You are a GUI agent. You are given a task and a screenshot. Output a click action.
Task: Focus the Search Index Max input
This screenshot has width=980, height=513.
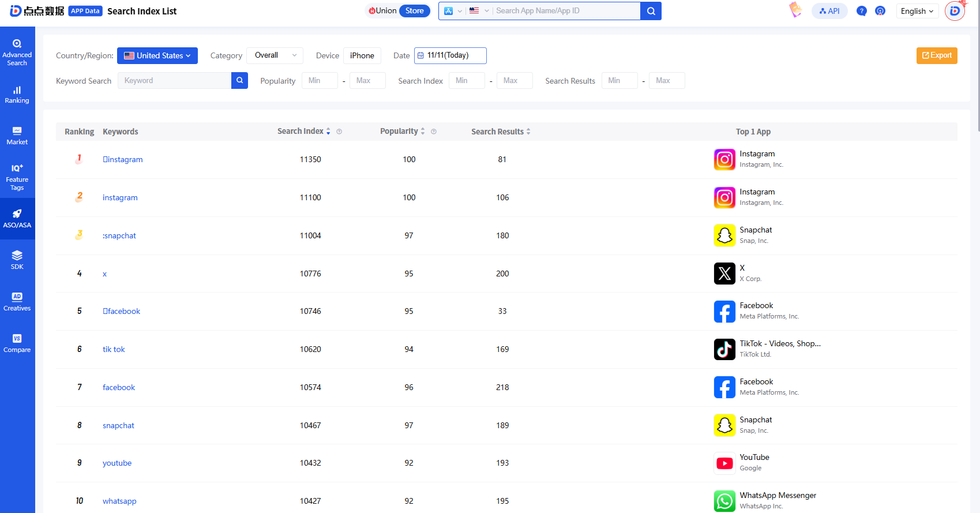(515, 81)
